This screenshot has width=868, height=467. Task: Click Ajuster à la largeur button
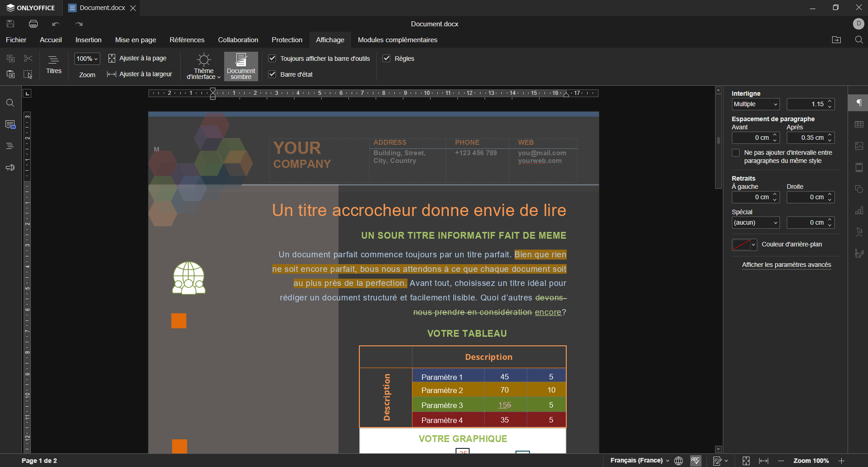coord(140,74)
